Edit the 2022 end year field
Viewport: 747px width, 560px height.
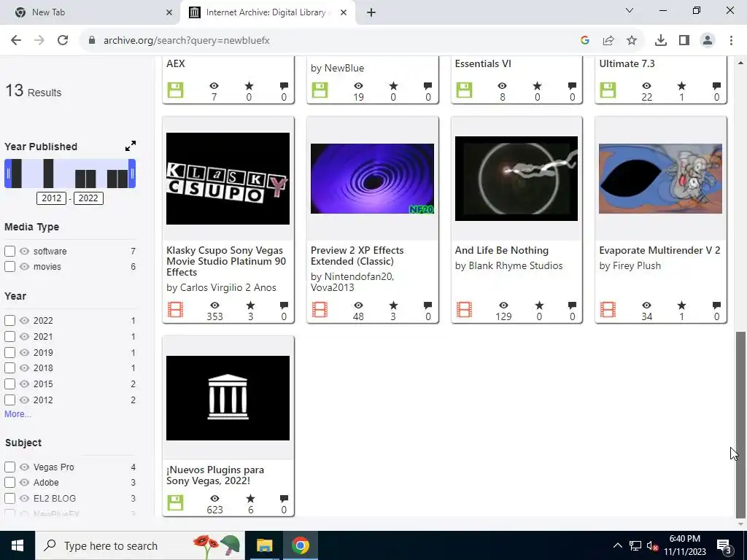pyautogui.click(x=88, y=198)
